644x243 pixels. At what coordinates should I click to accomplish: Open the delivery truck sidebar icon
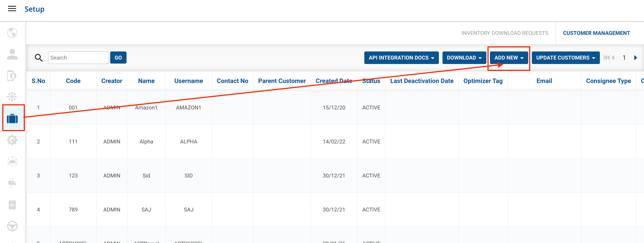[12, 183]
